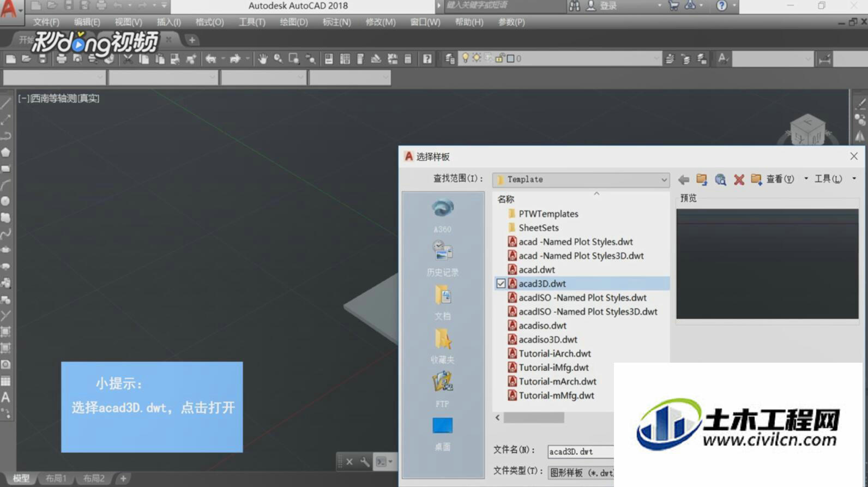Screen dimensions: 868x487
Task: Open the text style dropdown
Action: tap(773, 58)
